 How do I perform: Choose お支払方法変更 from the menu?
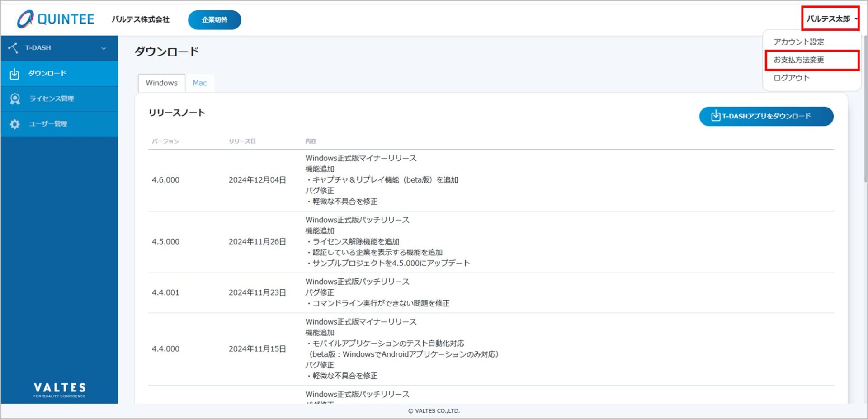pos(799,59)
